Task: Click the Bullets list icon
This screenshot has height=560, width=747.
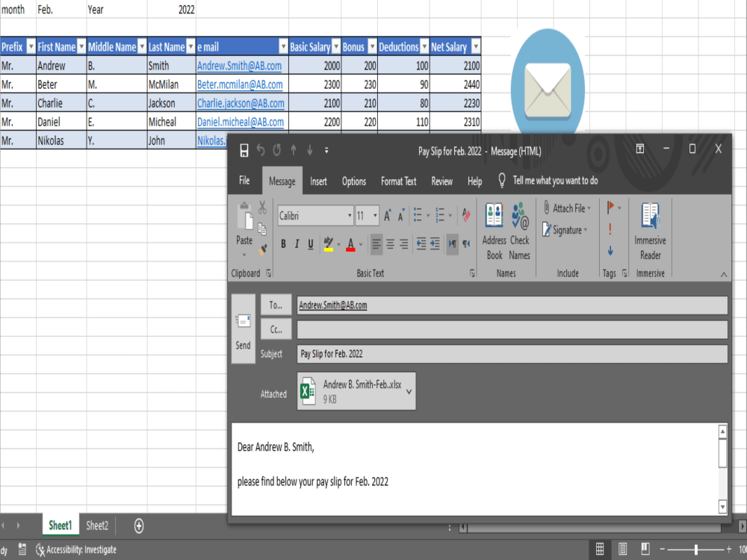Action: tap(418, 215)
